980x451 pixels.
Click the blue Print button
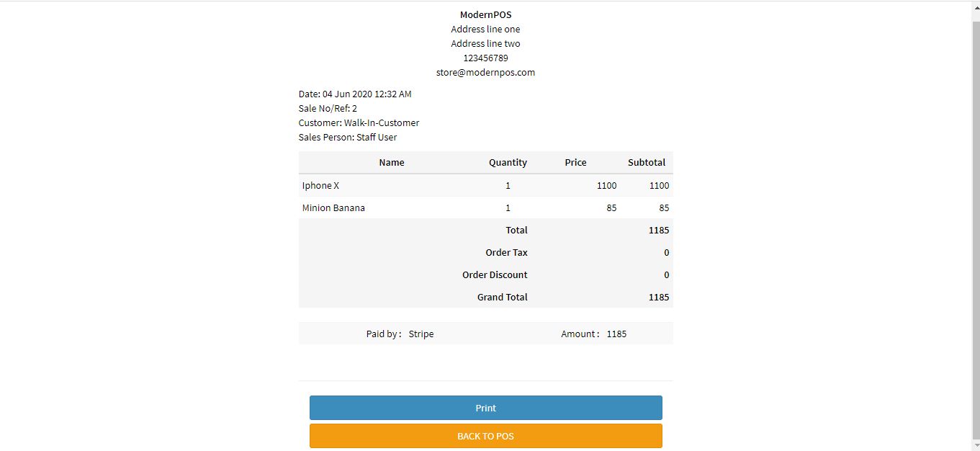click(485, 408)
